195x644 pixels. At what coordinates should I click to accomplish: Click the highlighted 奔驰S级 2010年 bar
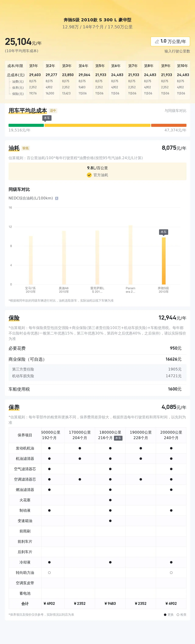[x=164, y=261]
